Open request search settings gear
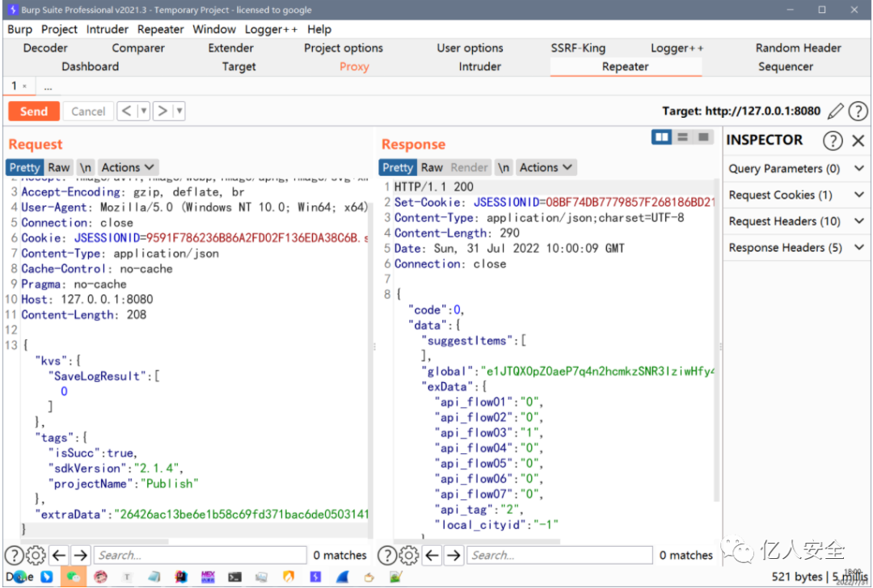 pyautogui.click(x=36, y=555)
